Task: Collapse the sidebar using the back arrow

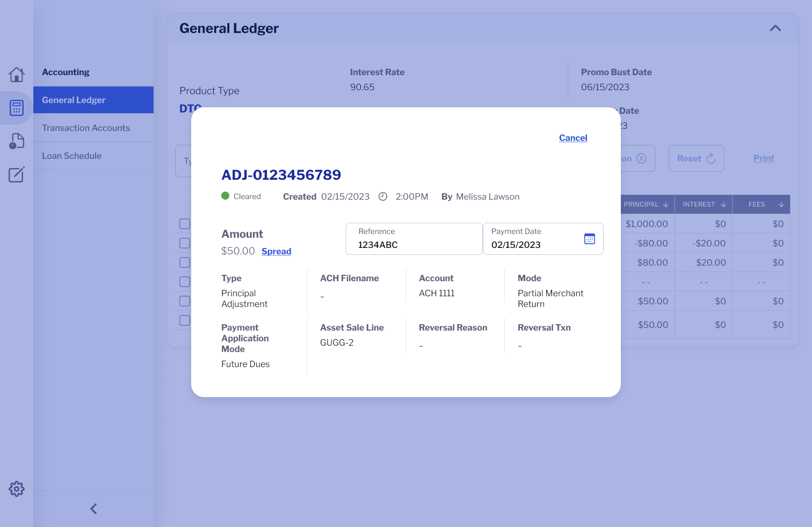Action: tap(93, 508)
